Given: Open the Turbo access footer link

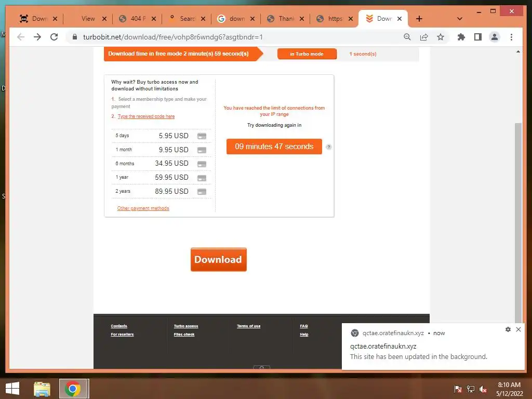Looking at the screenshot, I should tap(186, 326).
